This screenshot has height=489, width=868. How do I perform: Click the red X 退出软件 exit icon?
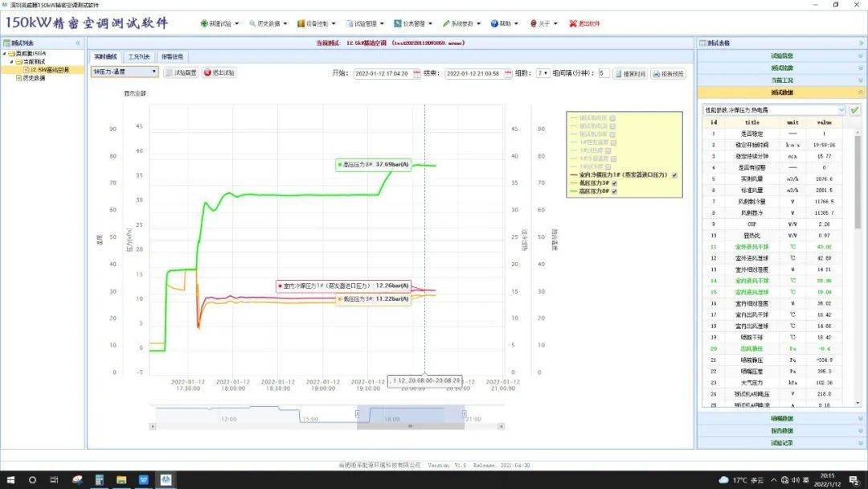pos(573,24)
